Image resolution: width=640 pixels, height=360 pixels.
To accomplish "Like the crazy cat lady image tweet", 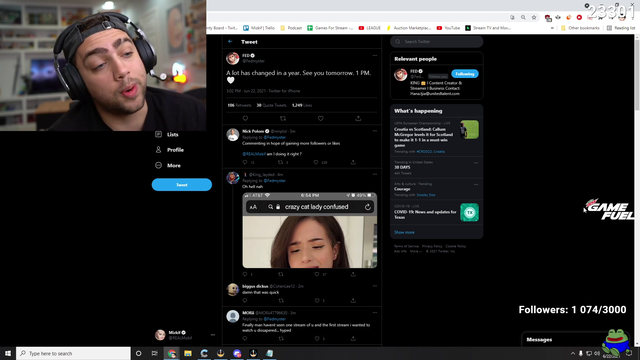I will 317,274.
